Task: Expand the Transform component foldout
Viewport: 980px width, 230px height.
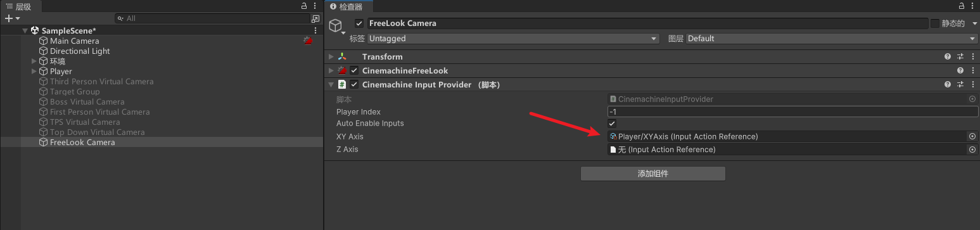Action: tap(331, 56)
